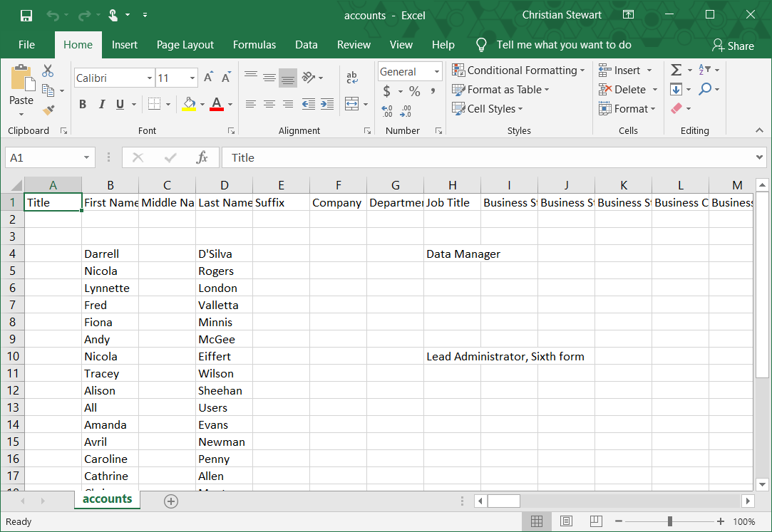Expand the formula bar

click(759, 157)
